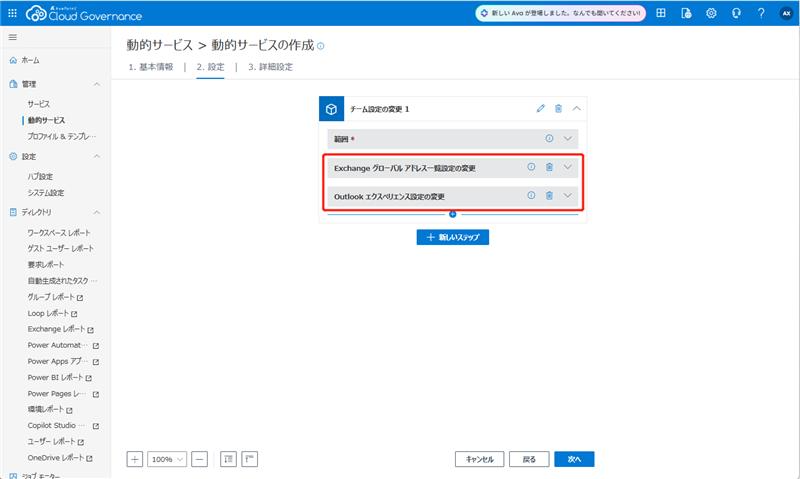Show info for the Outlook エクスペリエンス setting
The width and height of the screenshot is (800, 479).
(x=531, y=195)
